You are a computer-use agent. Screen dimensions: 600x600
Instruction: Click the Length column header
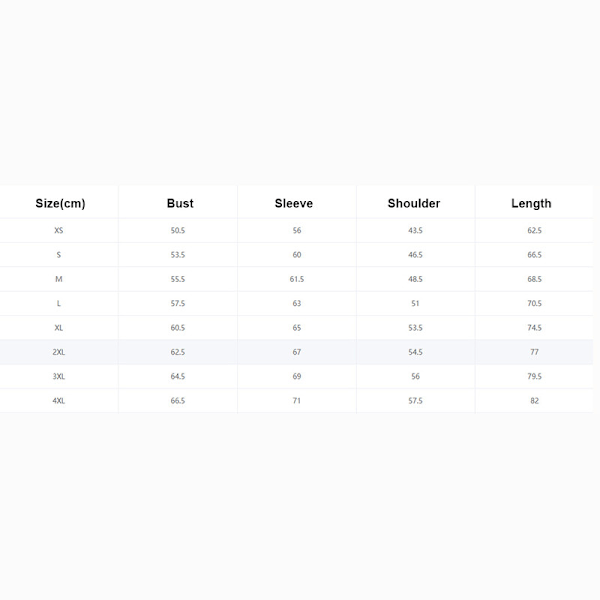tap(531, 203)
